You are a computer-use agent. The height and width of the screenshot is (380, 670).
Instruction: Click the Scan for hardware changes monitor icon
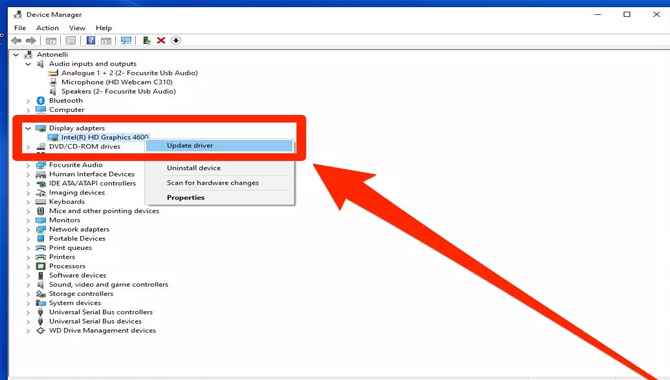pyautogui.click(x=126, y=40)
